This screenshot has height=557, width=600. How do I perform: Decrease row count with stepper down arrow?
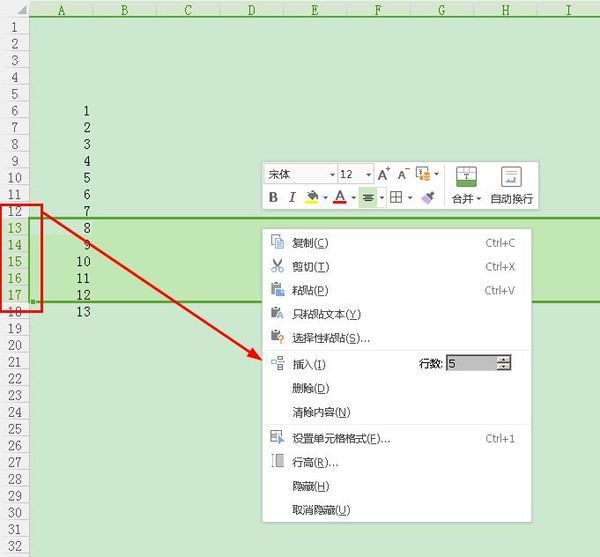tap(504, 367)
